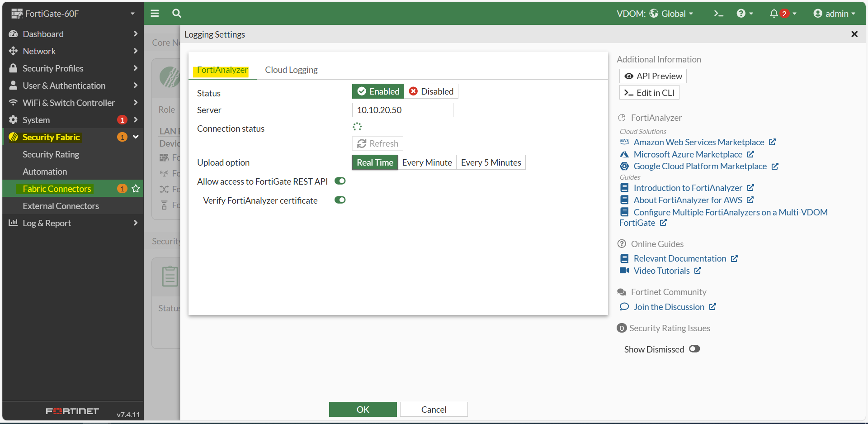The width and height of the screenshot is (868, 424).
Task: Choose Real Time upload option
Action: coord(375,162)
